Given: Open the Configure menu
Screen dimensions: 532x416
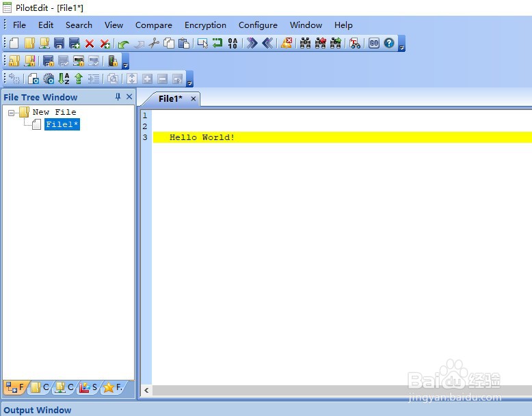Looking at the screenshot, I should pos(258,25).
